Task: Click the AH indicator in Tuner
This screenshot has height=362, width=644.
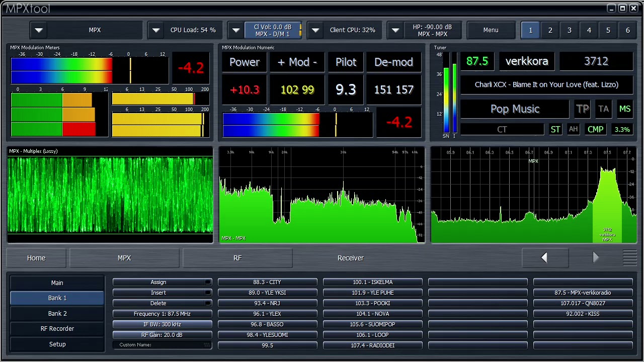Action: [573, 129]
